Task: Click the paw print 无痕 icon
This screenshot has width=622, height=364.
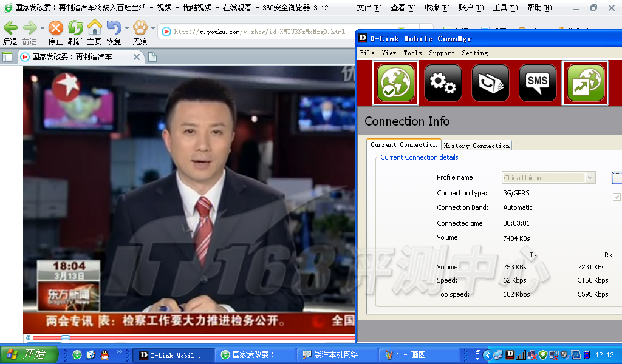Action: [x=140, y=28]
